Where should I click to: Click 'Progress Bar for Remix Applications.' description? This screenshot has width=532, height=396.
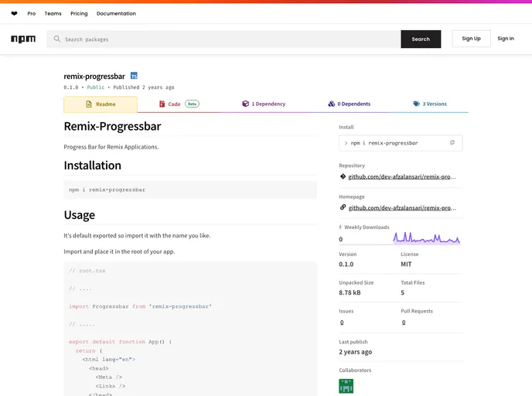pyautogui.click(x=111, y=147)
